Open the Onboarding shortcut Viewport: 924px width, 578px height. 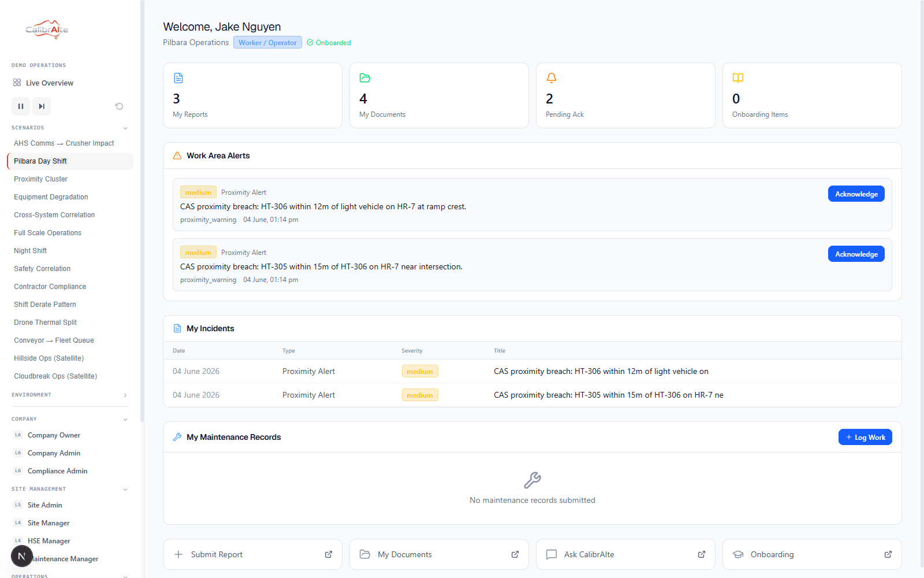(x=812, y=554)
